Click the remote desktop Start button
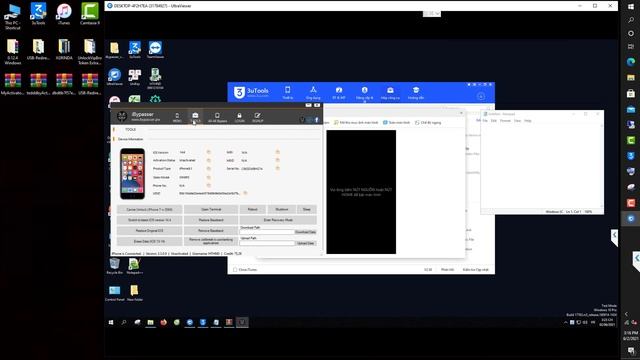Image resolution: width=640 pixels, height=360 pixels. coord(111,322)
